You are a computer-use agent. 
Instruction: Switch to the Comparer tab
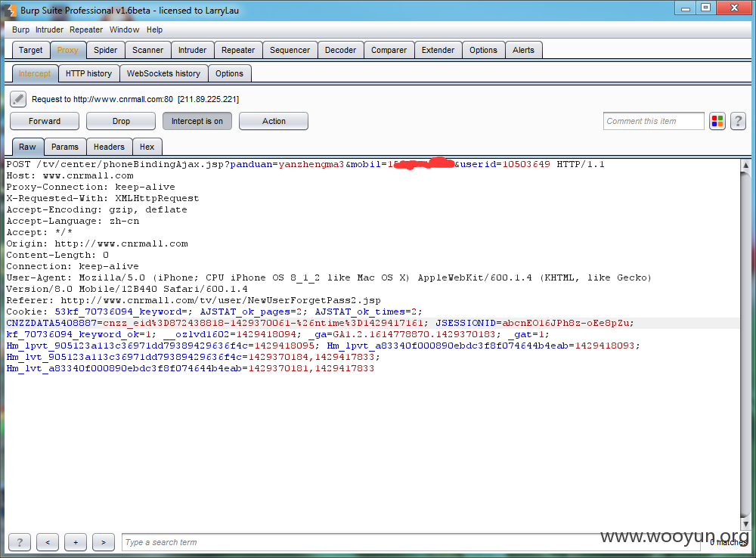coord(389,50)
